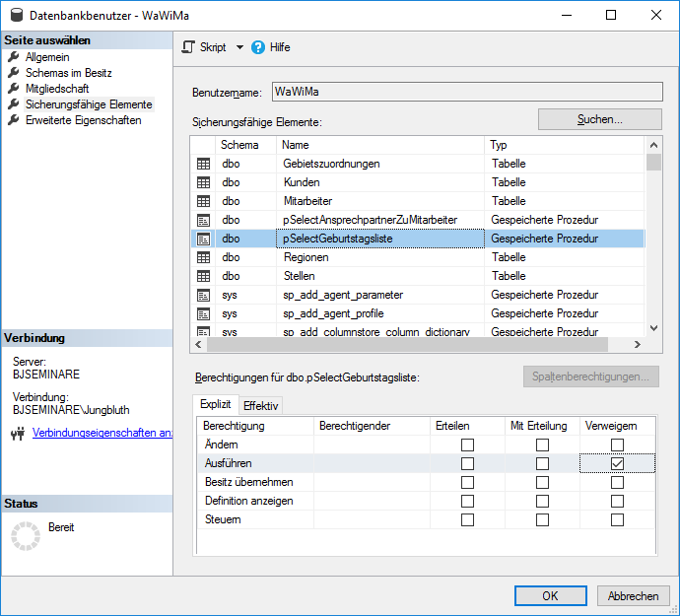
Task: Open the Hilfe help icon
Action: pos(259,47)
